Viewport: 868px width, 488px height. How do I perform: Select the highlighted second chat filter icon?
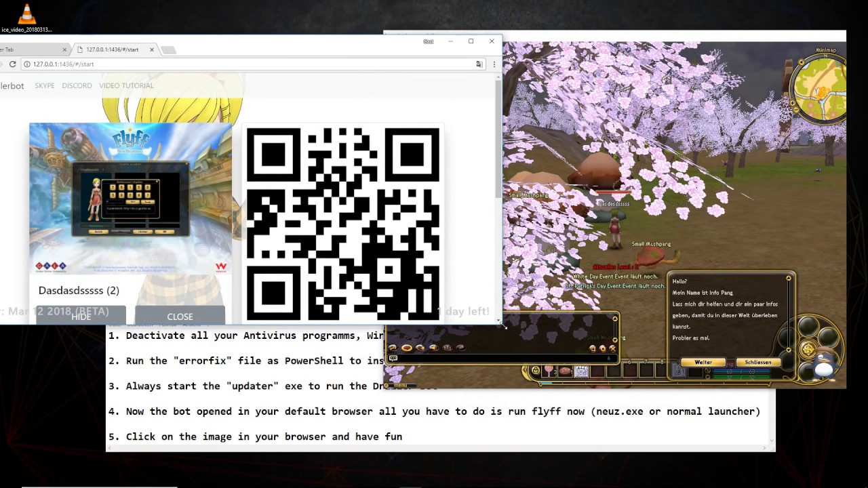[x=406, y=348]
